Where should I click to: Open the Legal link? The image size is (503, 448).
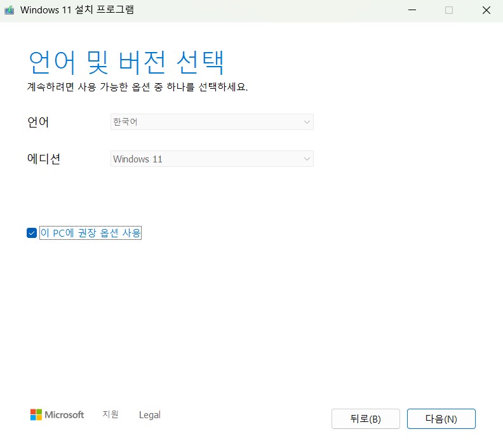149,414
